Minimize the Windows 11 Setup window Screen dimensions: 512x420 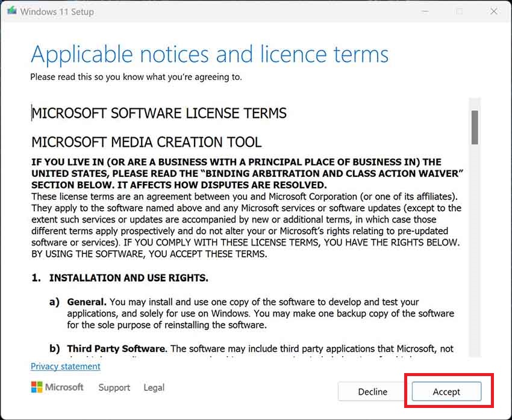point(425,11)
